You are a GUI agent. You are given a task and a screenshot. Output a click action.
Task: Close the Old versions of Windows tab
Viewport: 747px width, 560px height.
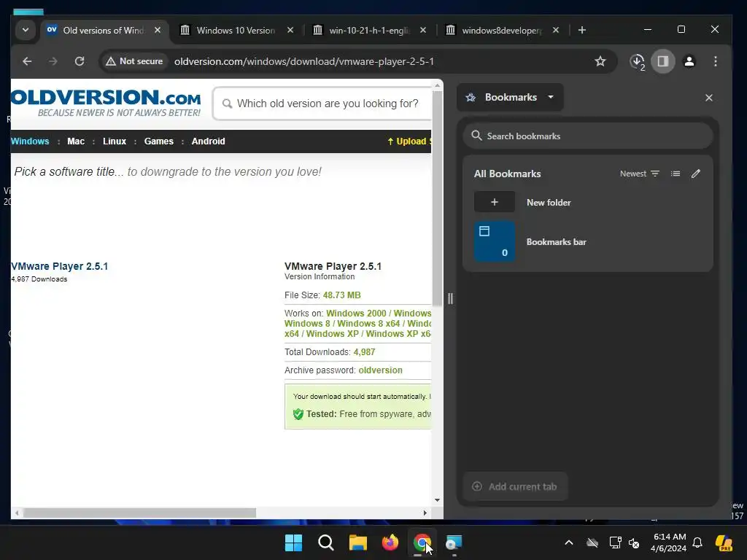point(158,30)
